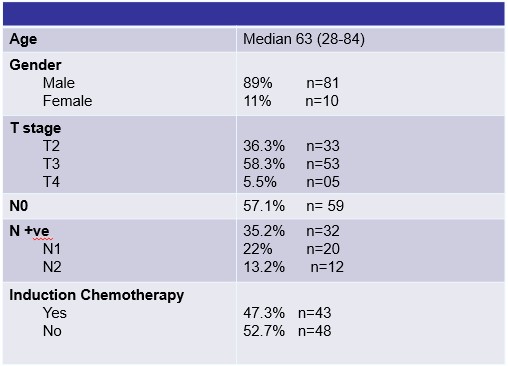The width and height of the screenshot is (508, 366).
Task: Select the T4 n=05 value
Action: 323,182
